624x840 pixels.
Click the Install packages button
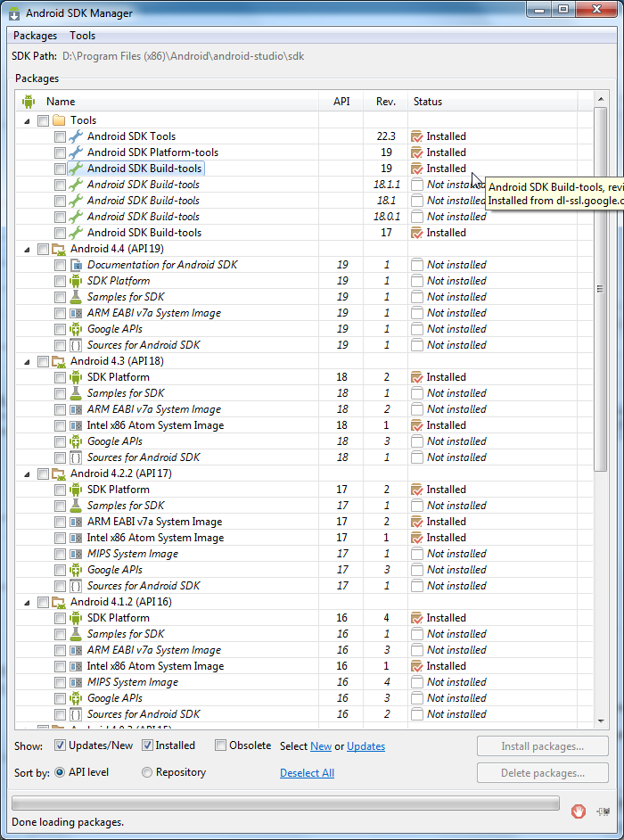click(x=543, y=746)
